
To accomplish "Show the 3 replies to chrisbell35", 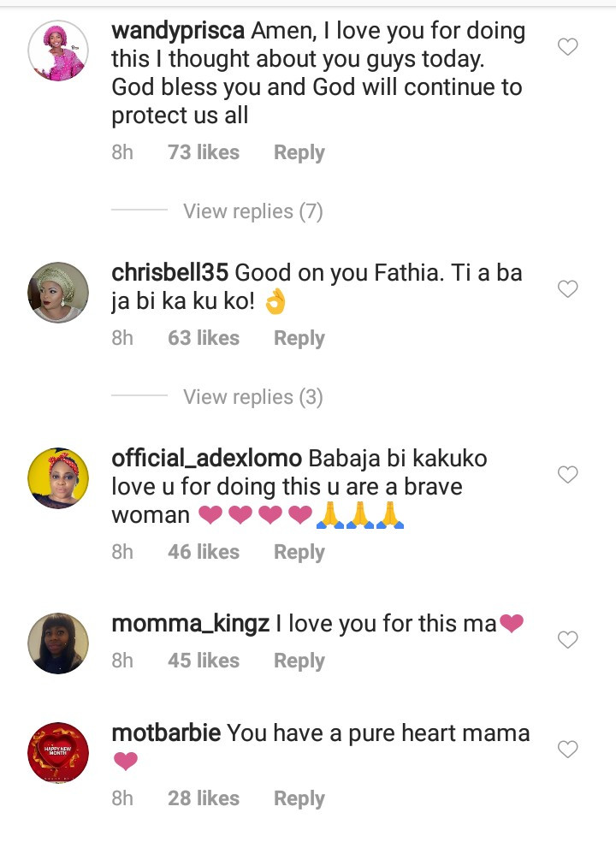I will (252, 397).
